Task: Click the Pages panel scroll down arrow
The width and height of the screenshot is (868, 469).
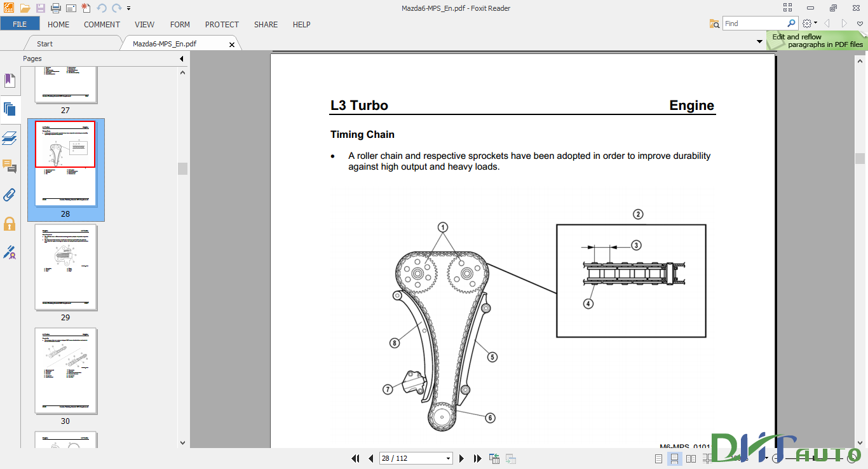Action: pyautogui.click(x=183, y=443)
